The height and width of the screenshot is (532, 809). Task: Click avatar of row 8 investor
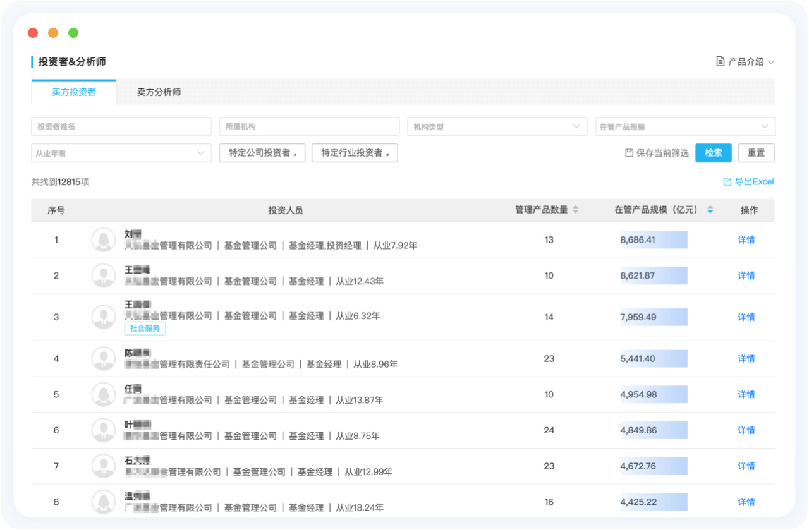[x=103, y=502]
